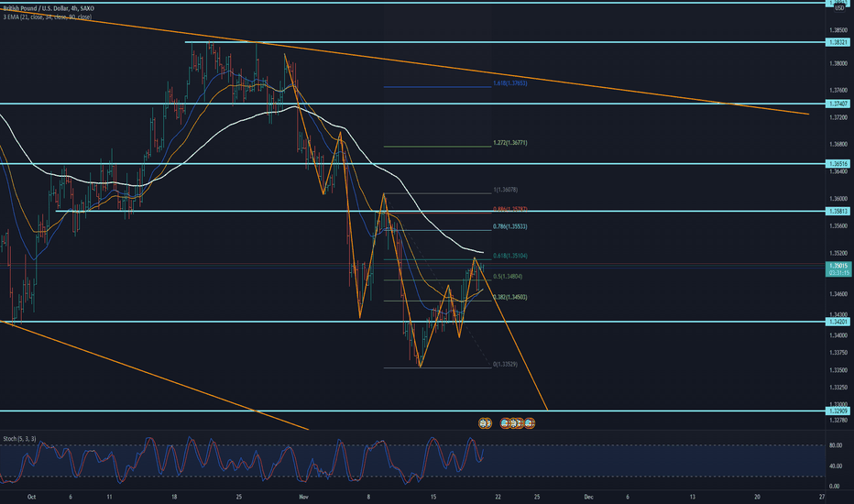Click the Nov label on time axis
Image resolution: width=854 pixels, height=504 pixels.
pos(304,497)
